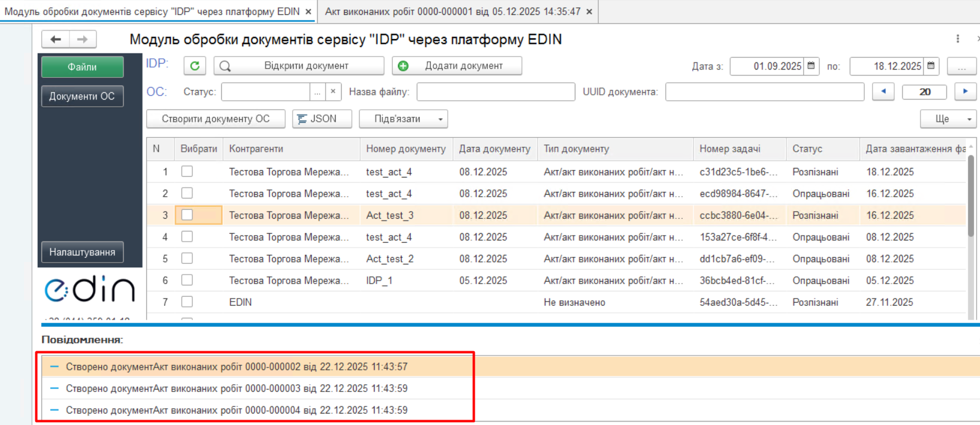Clear the status filter with the x button
Viewport: 980px width, 425px height.
333,92
